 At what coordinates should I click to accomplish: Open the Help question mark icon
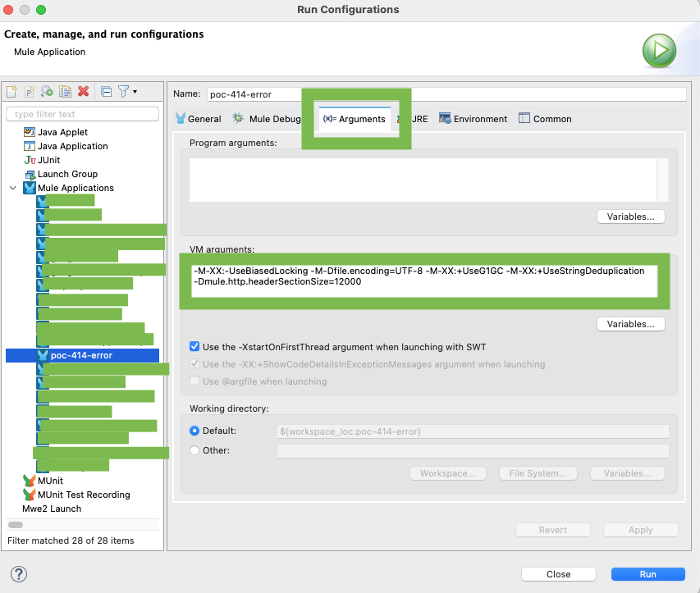pos(19,573)
